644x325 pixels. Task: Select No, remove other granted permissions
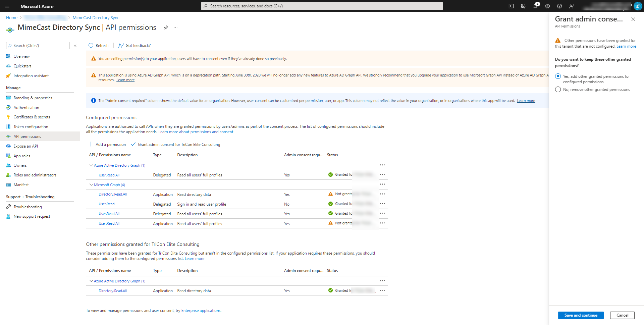(x=558, y=90)
